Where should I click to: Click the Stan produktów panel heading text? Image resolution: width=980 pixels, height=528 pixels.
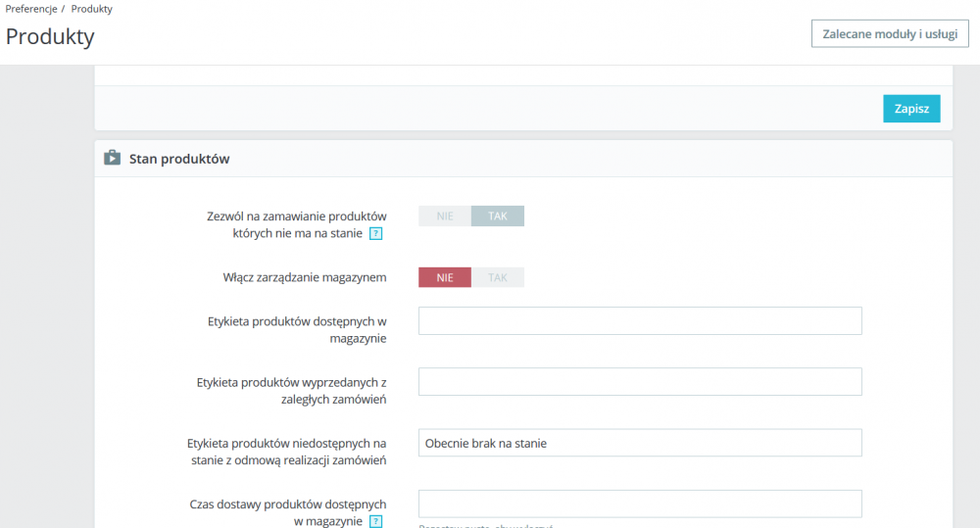point(179,159)
